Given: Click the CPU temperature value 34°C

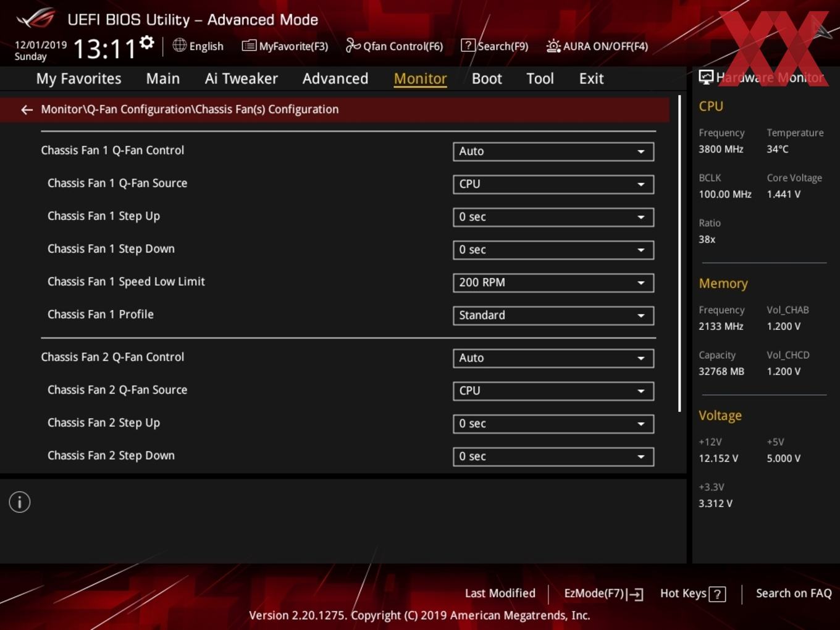Looking at the screenshot, I should 777,149.
